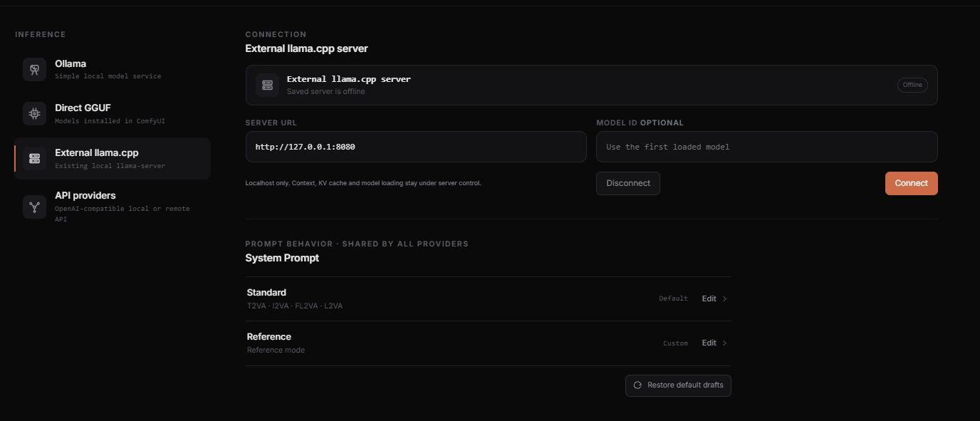Open Edit for Reference system prompt
Screen dimensions: 980x421
tap(709, 343)
